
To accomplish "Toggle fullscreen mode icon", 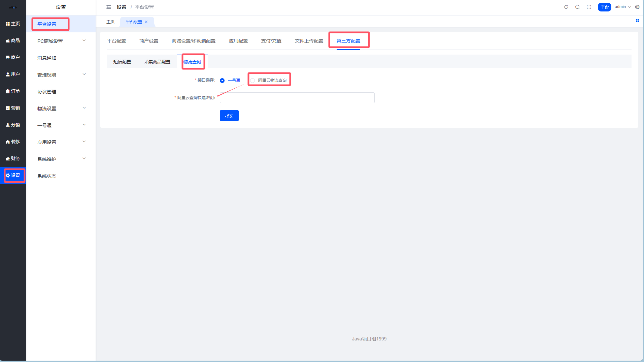I will point(589,7).
